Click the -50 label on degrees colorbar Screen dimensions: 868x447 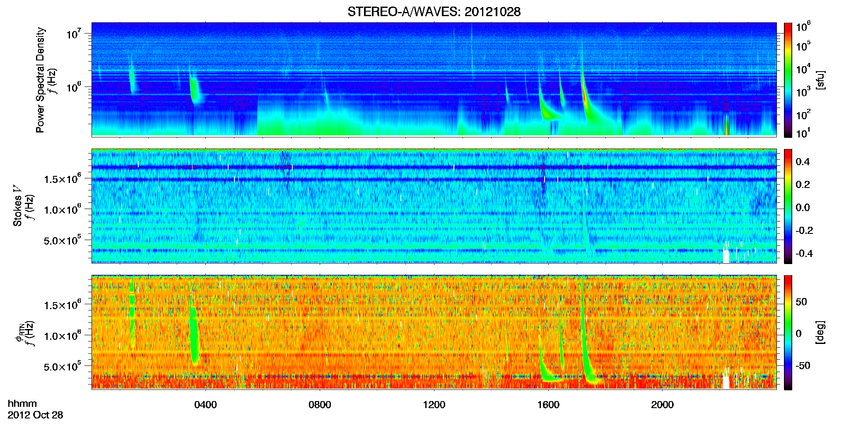coord(803,365)
